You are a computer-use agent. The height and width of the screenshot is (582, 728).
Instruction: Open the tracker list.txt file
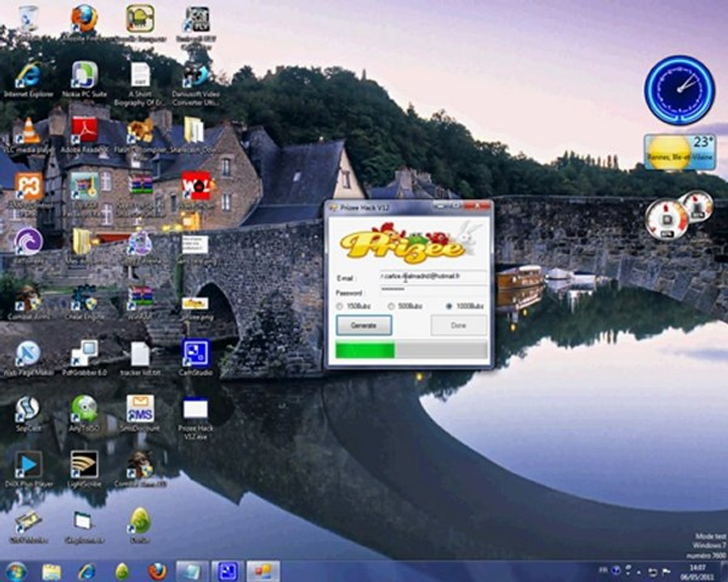click(140, 358)
